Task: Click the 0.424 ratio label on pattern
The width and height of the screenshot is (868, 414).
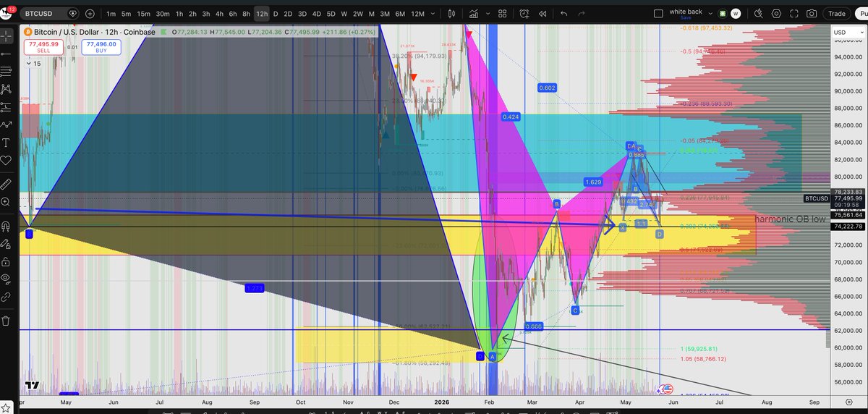Action: coord(511,116)
